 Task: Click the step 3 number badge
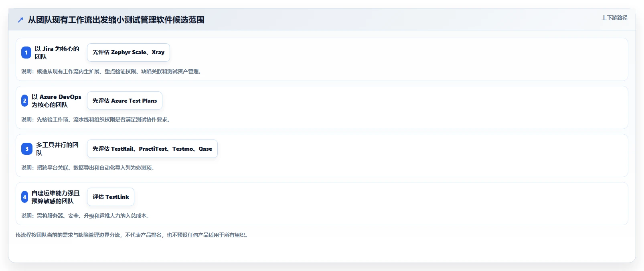click(27, 149)
